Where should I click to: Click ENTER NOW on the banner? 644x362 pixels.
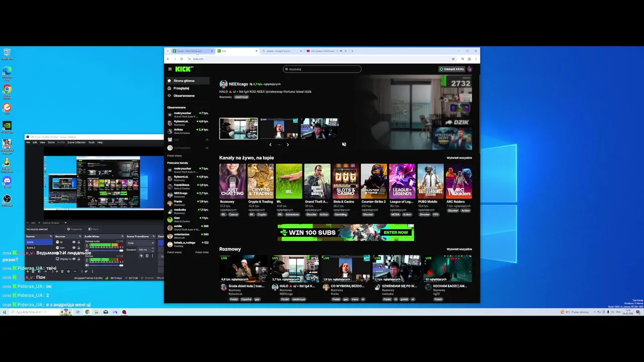coord(396,232)
